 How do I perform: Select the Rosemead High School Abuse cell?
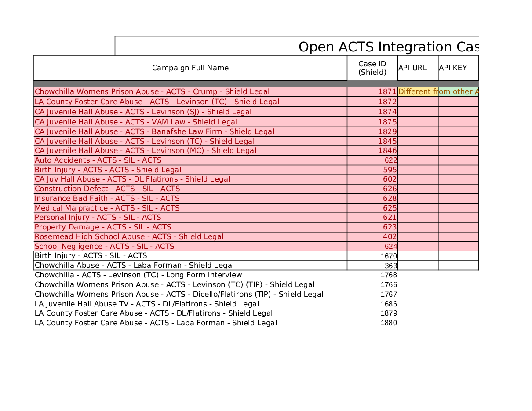[129, 237]
